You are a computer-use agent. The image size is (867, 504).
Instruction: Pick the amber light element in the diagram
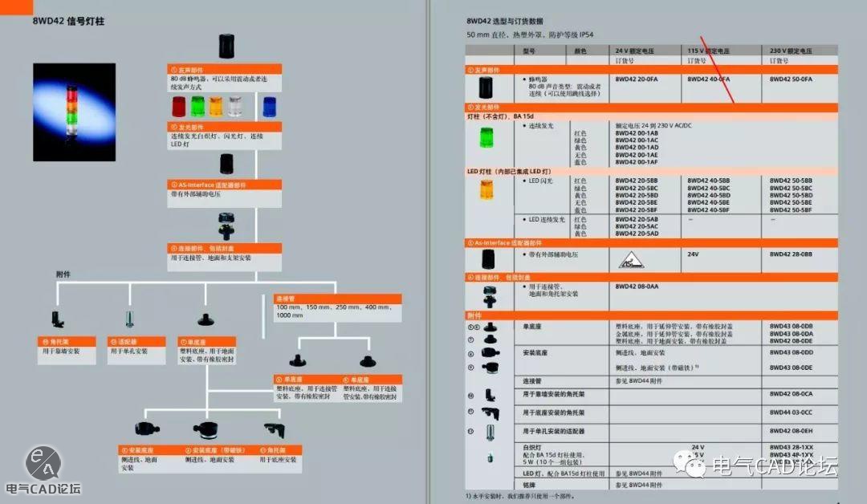click(x=216, y=107)
